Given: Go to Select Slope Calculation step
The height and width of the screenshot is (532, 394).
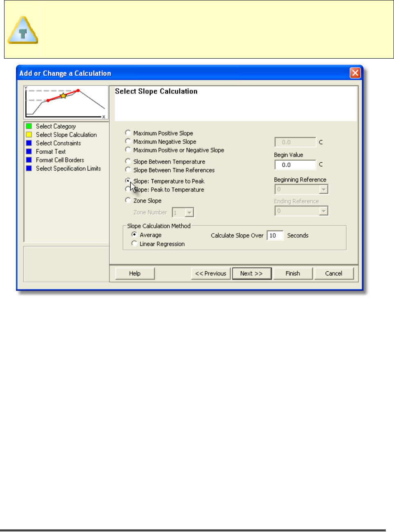Looking at the screenshot, I should [66, 134].
